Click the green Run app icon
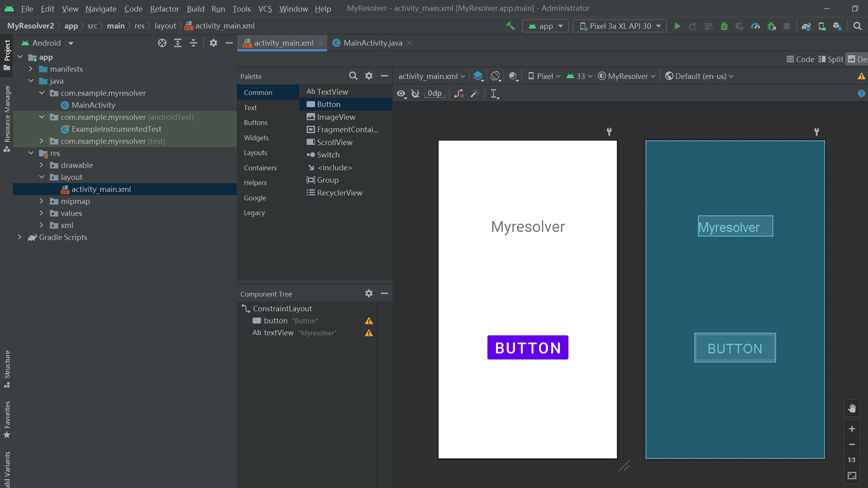Screen dimensions: 868x488 tap(677, 26)
